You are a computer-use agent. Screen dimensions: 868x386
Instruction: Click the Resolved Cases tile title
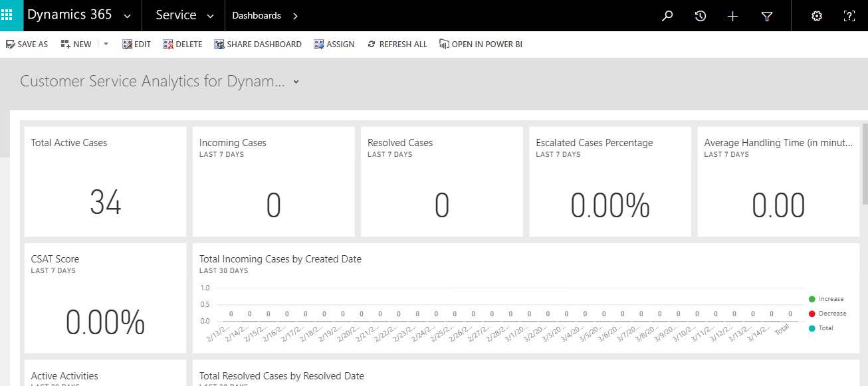(x=400, y=143)
